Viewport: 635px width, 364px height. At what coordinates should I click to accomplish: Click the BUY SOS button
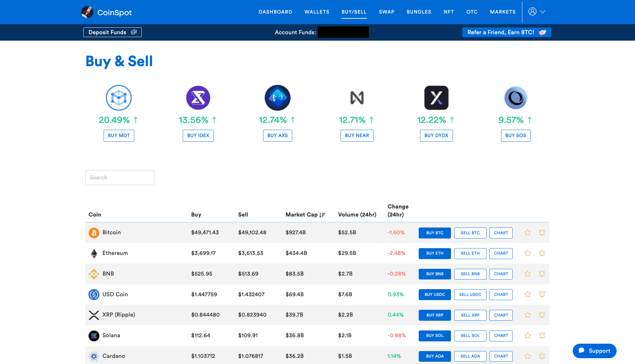coord(516,136)
